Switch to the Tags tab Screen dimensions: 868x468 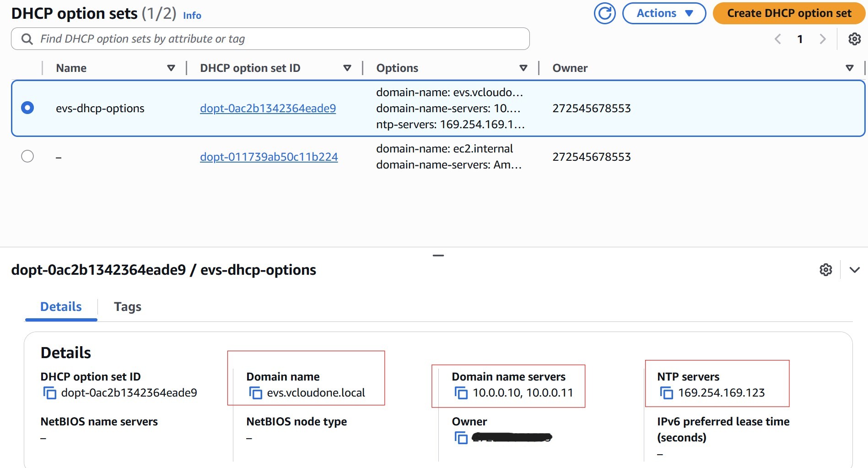pyautogui.click(x=127, y=307)
